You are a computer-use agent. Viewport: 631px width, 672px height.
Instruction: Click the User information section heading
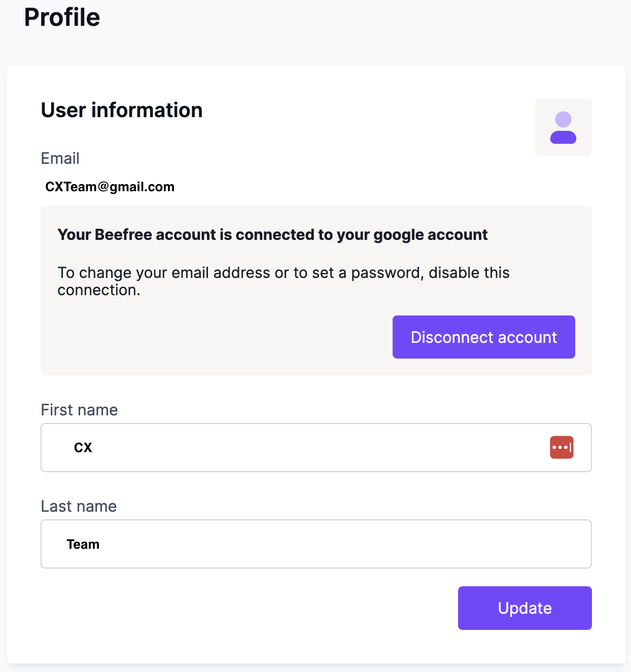click(x=122, y=110)
